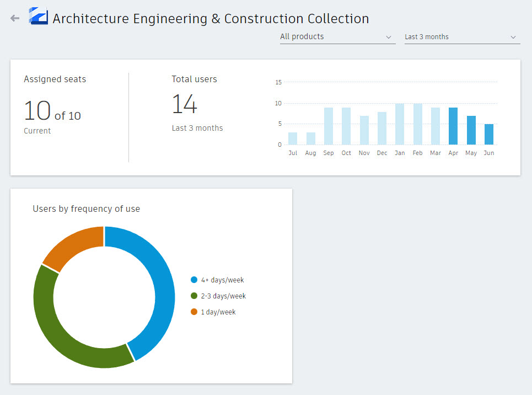Click the Feb bar in chart
This screenshot has height=395, width=532.
point(418,124)
